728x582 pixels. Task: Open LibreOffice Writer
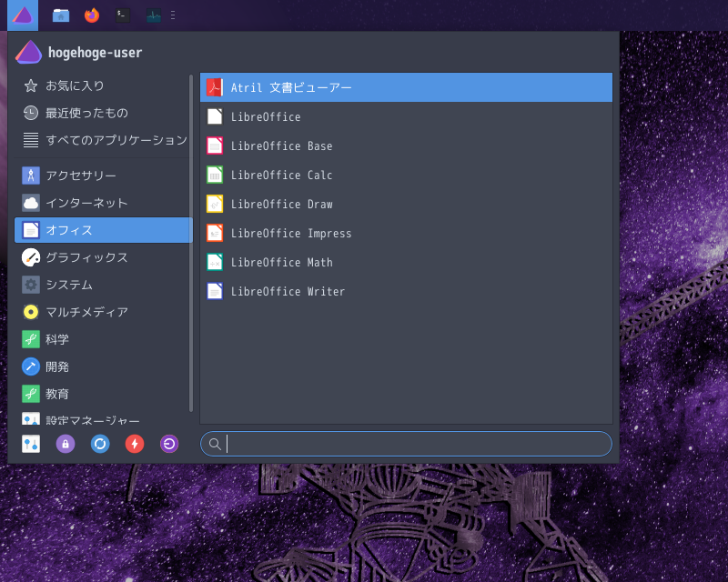(x=406, y=292)
